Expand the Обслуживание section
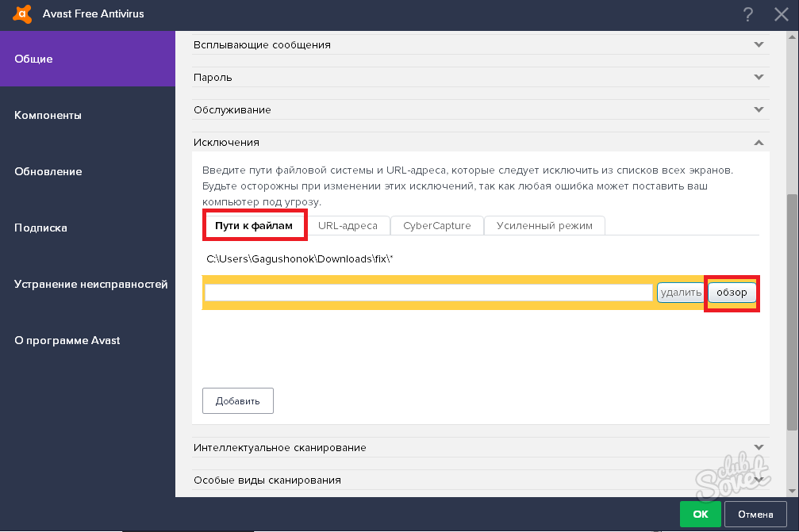 (759, 110)
